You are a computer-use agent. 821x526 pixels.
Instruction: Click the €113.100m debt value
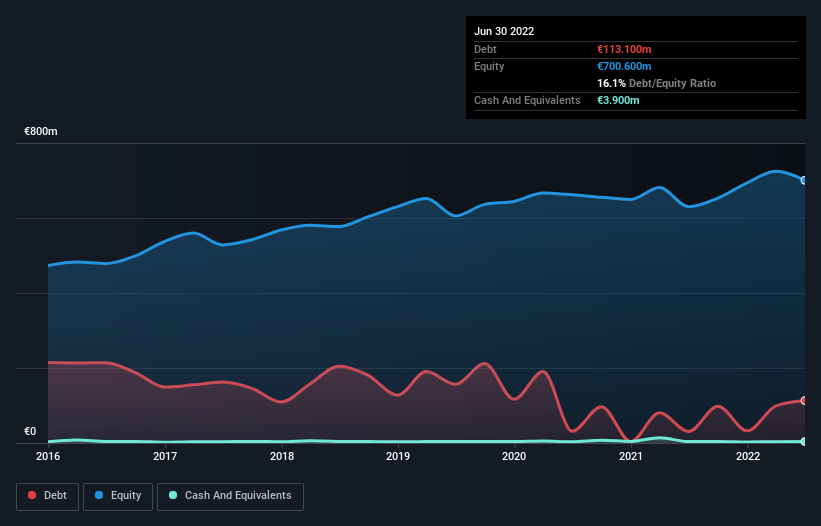pyautogui.click(x=624, y=49)
